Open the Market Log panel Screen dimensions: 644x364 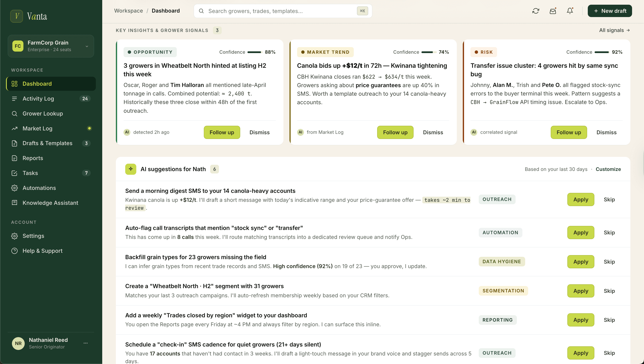pyautogui.click(x=37, y=128)
